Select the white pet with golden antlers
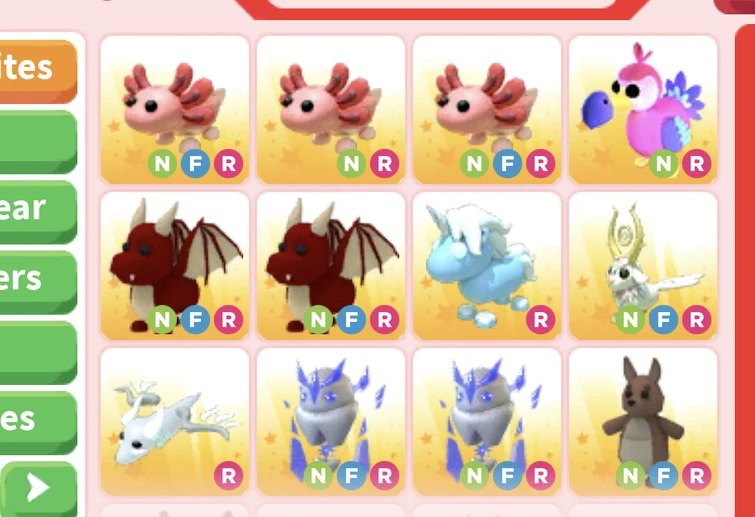This screenshot has width=755, height=517. coord(643,266)
